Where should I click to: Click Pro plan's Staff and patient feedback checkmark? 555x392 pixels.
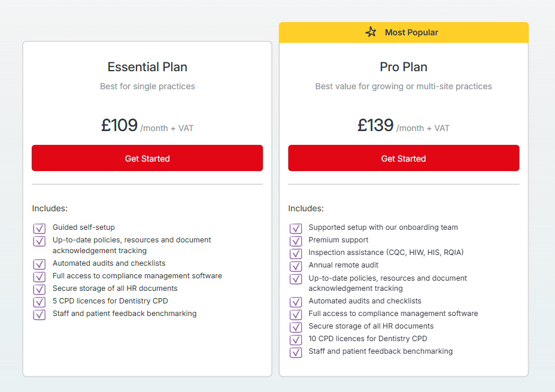coord(296,353)
